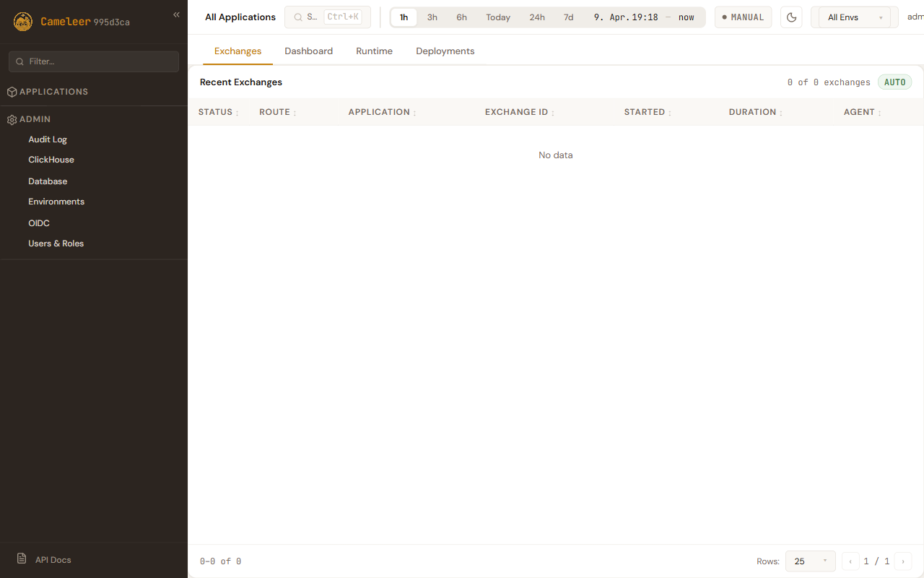The image size is (924, 578).
Task: Open API Docs document icon
Action: click(x=22, y=559)
